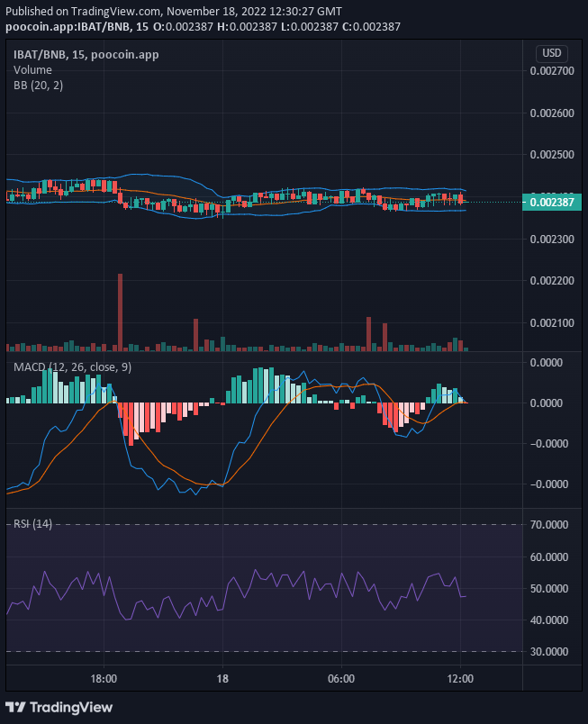Click the TradingView logo
This screenshot has width=588, height=724.
59,708
